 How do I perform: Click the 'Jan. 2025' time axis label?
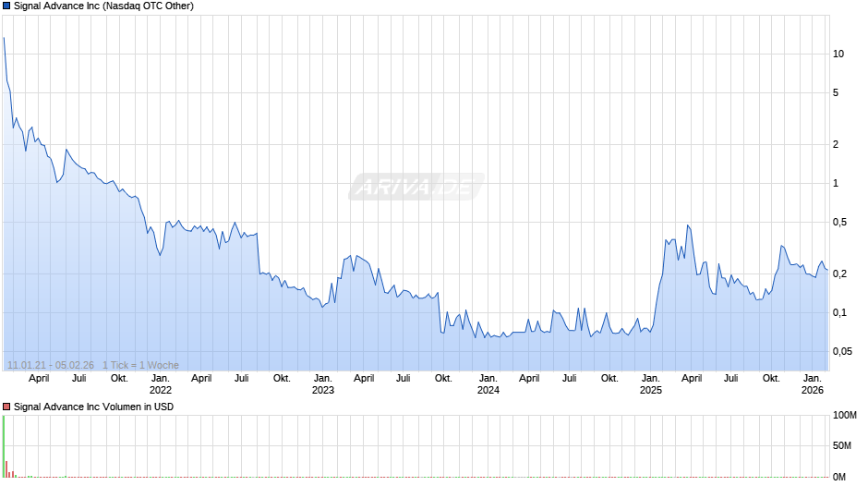(650, 384)
